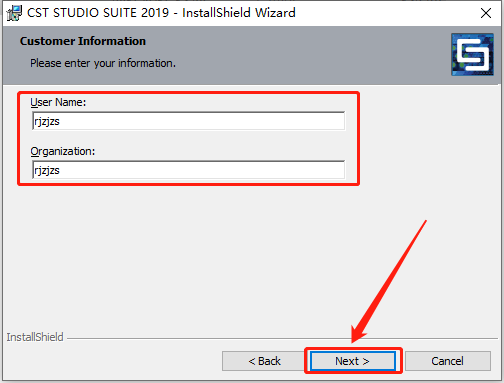The image size is (504, 383).
Task: Focus the Organization input field
Action: coord(189,170)
